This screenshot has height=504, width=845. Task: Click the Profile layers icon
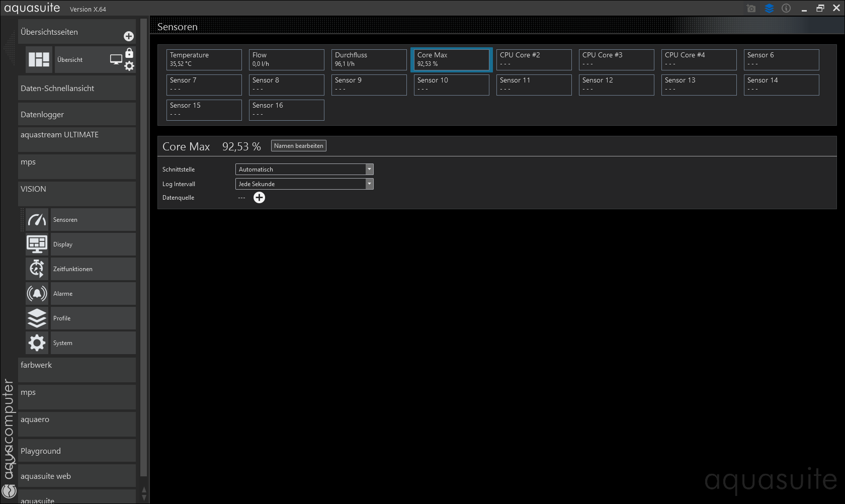click(x=37, y=318)
